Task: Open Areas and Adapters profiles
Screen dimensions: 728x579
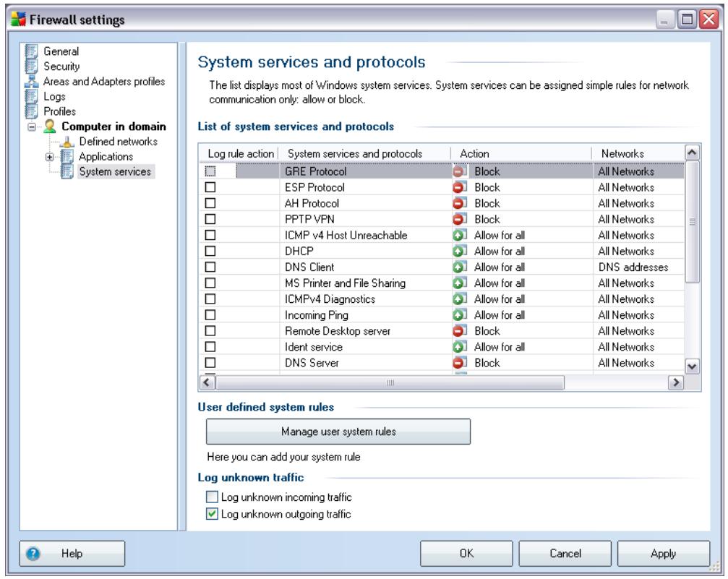Action: tap(104, 82)
